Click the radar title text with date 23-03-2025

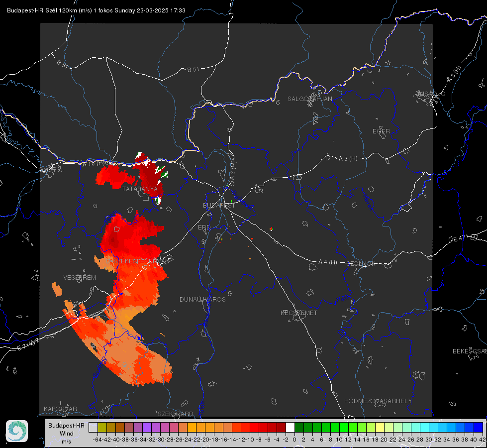point(96,10)
